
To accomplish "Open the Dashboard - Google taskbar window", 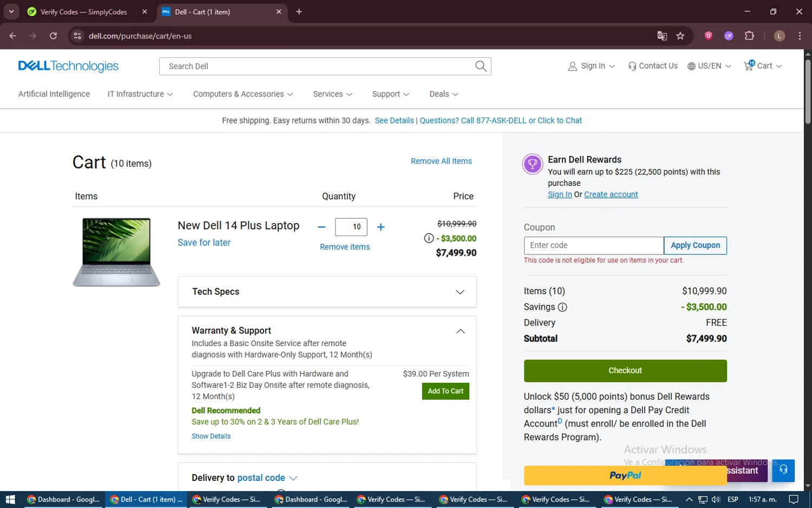I will coord(63,499).
